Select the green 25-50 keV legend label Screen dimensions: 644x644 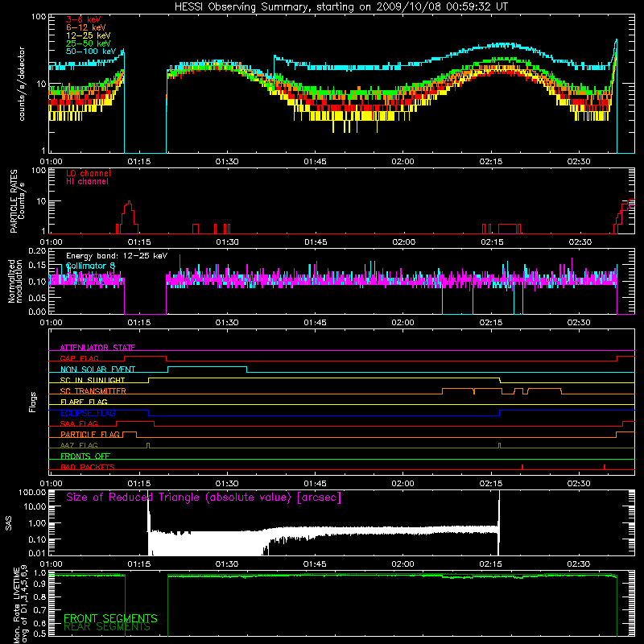[x=89, y=43]
